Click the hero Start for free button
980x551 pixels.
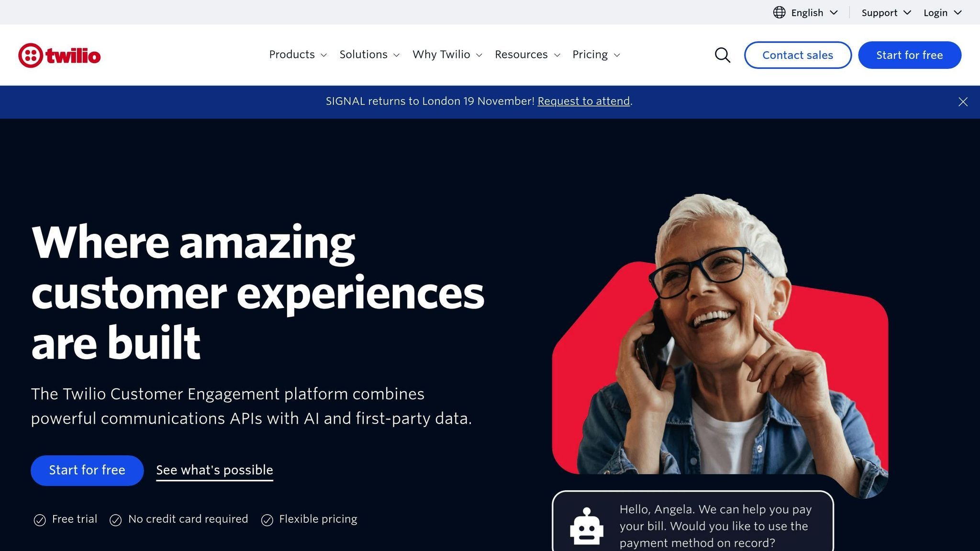87,470
